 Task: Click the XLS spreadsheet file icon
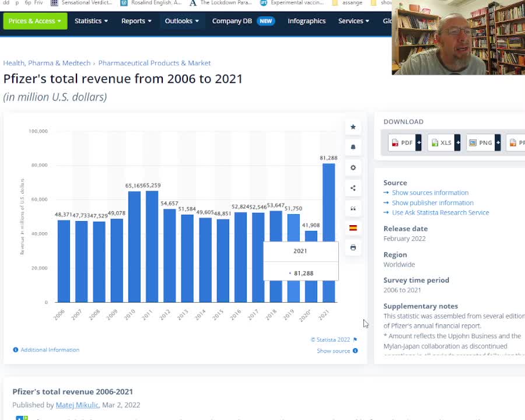(x=435, y=143)
